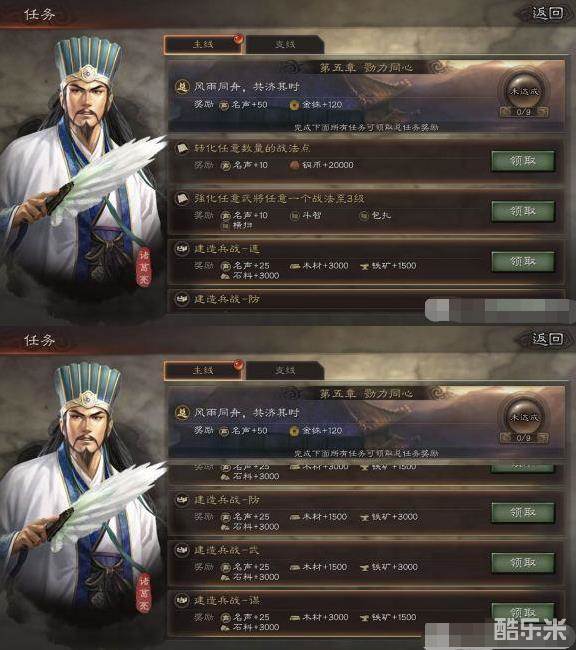Select the 支线 tab in upper screenshot
The width and height of the screenshot is (576, 650).
point(284,44)
